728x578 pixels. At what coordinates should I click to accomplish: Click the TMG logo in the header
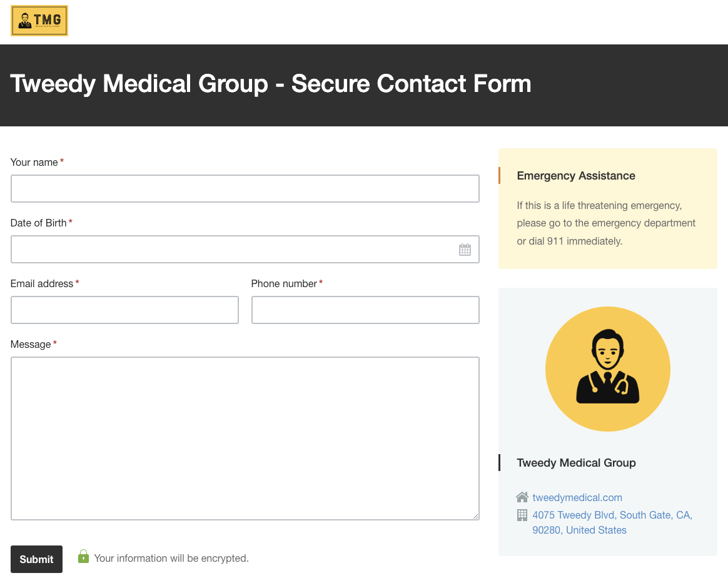(x=39, y=20)
